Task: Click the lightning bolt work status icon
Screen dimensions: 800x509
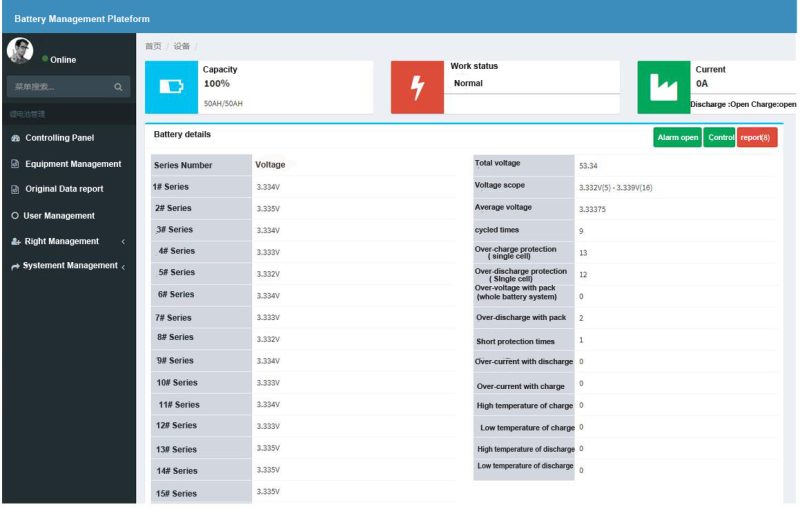Action: click(417, 87)
